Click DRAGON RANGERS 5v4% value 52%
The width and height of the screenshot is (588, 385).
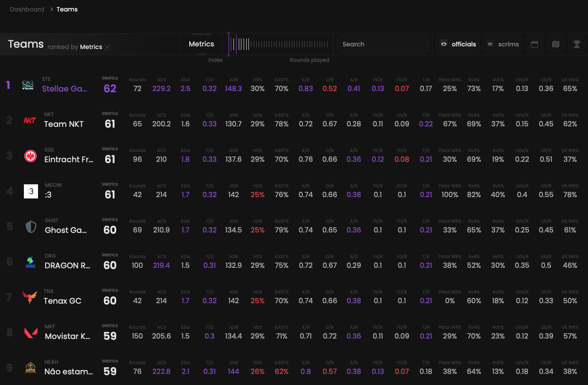[x=474, y=265]
